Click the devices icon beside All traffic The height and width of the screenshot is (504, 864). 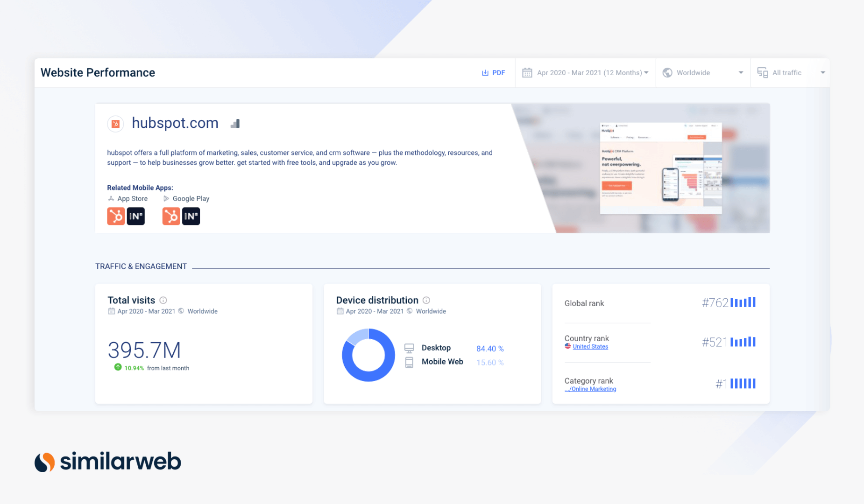coord(762,73)
